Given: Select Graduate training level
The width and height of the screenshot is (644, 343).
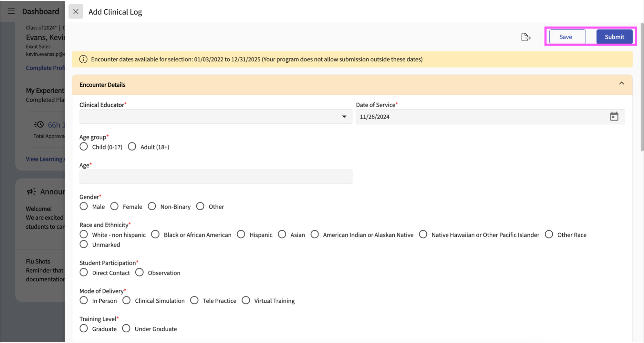Looking at the screenshot, I should (84, 328).
